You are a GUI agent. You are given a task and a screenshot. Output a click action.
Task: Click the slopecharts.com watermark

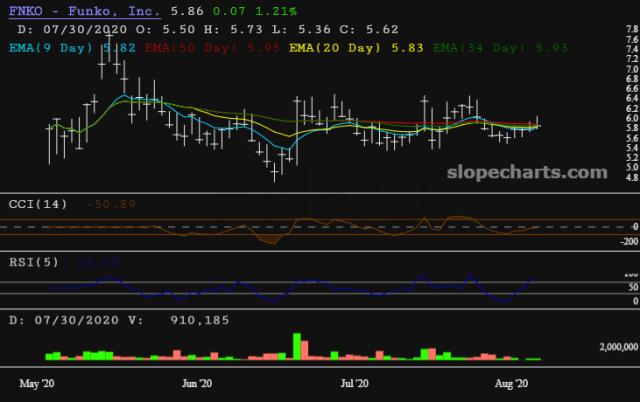point(527,172)
